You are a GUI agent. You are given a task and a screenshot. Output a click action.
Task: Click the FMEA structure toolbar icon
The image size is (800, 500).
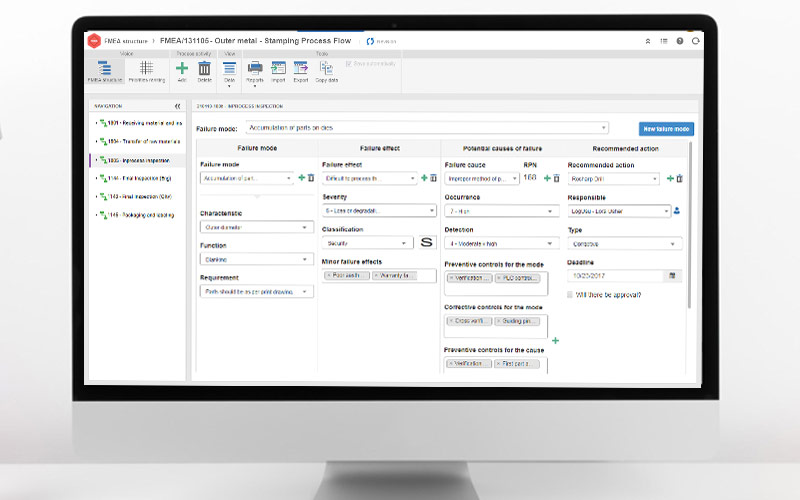click(x=105, y=70)
